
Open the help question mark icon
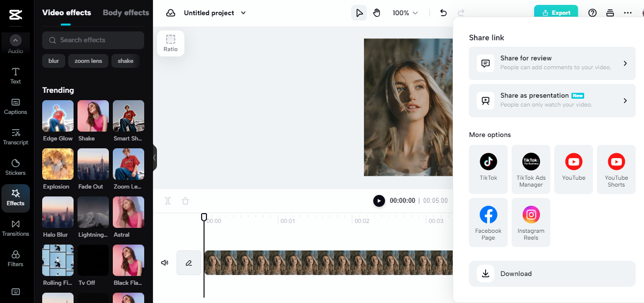[x=592, y=13]
